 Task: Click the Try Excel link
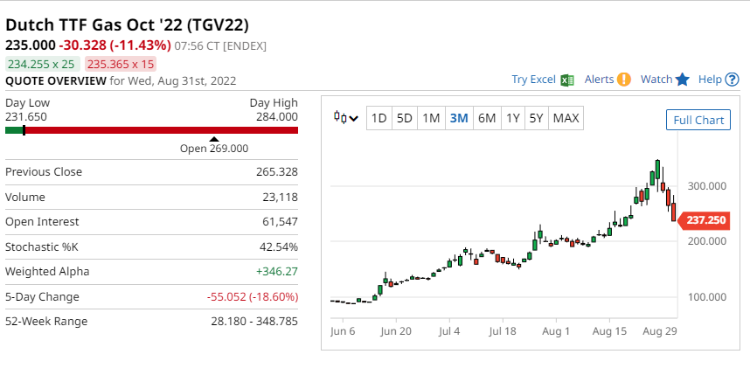coord(533,79)
